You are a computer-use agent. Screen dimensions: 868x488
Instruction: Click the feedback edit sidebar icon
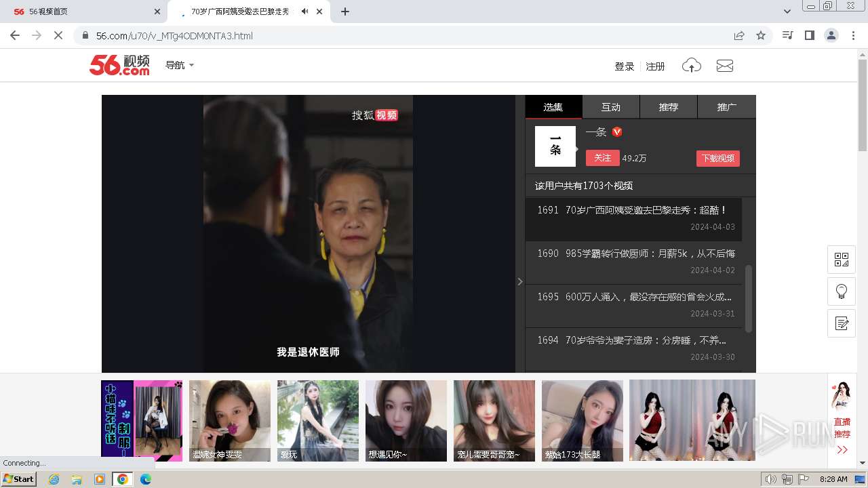pos(842,323)
